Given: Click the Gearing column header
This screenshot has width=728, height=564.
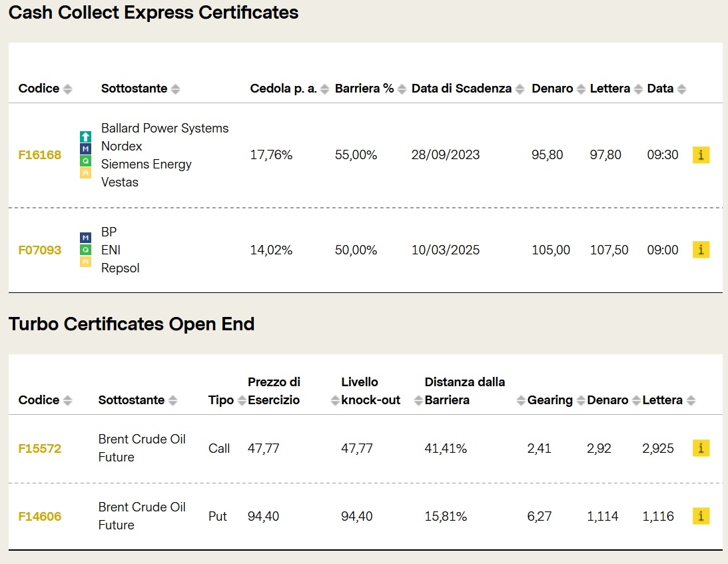Looking at the screenshot, I should (550, 400).
